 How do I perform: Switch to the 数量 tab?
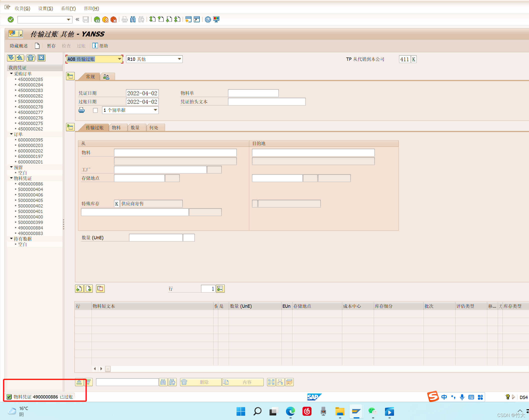pyautogui.click(x=135, y=128)
